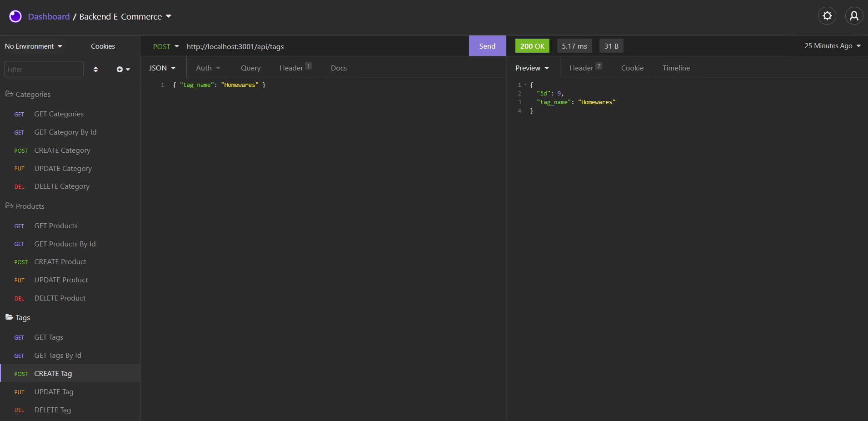Switch to the Query tab
This screenshot has width=868, height=421.
tap(250, 68)
